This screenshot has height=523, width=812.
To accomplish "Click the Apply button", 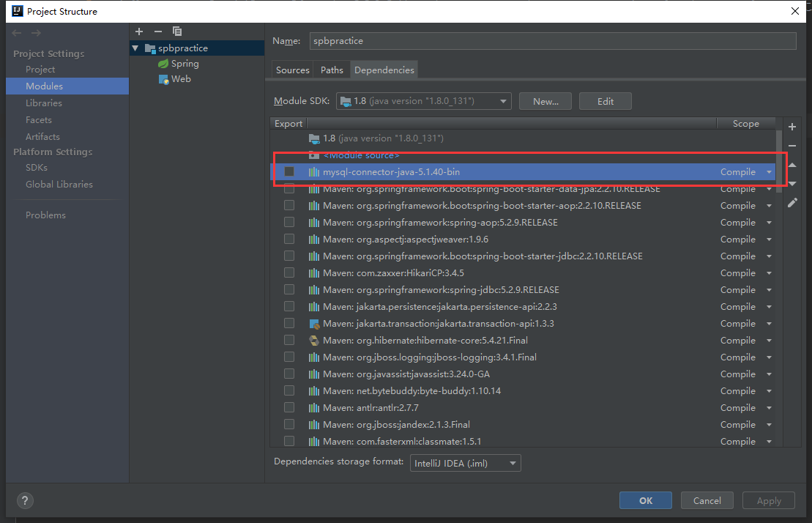I will point(769,501).
